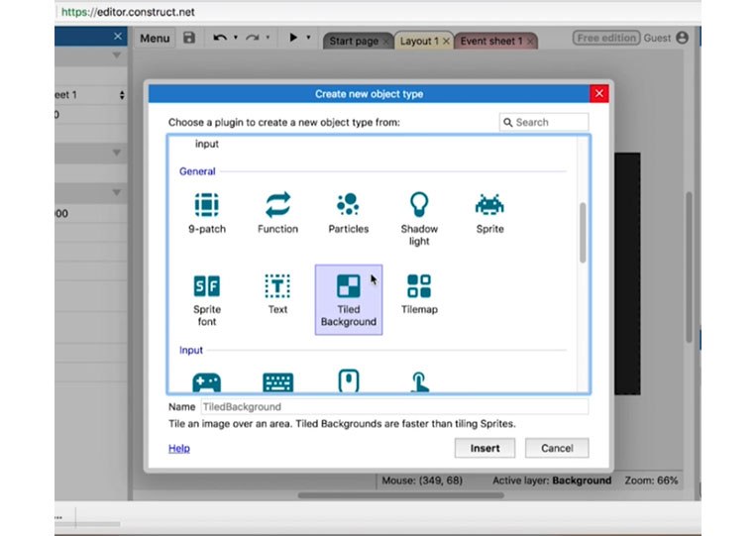Image resolution: width=756 pixels, height=536 pixels.
Task: Select the 9-patch plugin icon
Action: click(207, 205)
